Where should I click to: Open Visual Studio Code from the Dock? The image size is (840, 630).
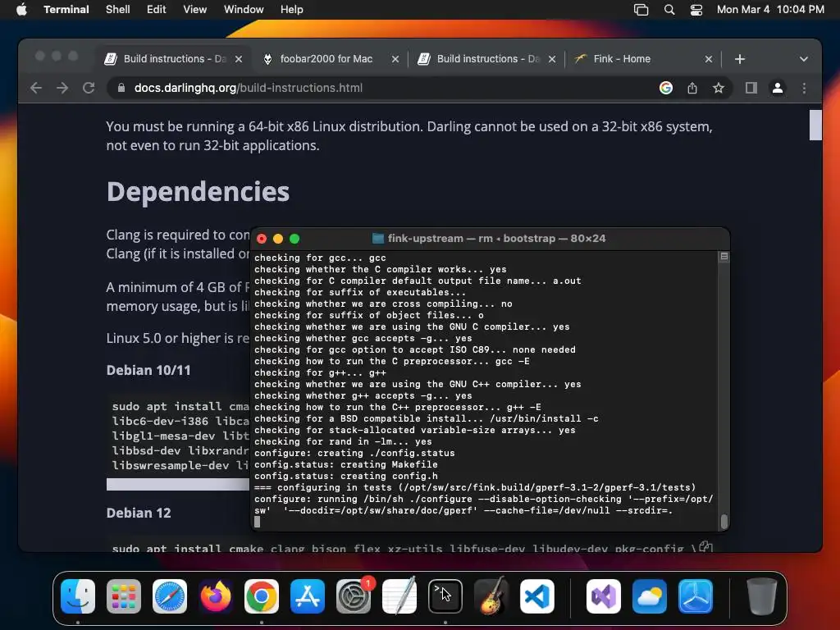[537, 596]
